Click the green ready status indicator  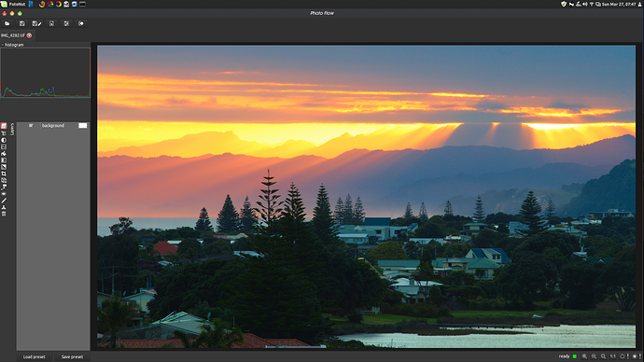575,356
